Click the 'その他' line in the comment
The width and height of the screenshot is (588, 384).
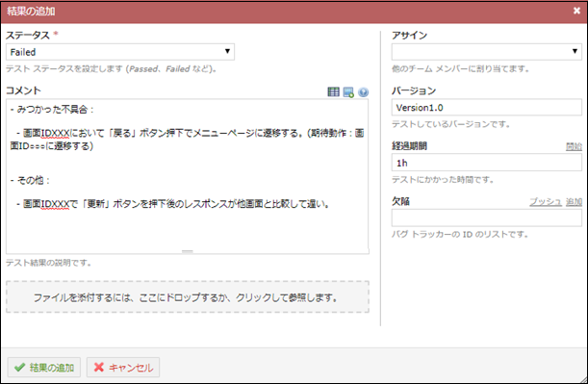(x=30, y=180)
